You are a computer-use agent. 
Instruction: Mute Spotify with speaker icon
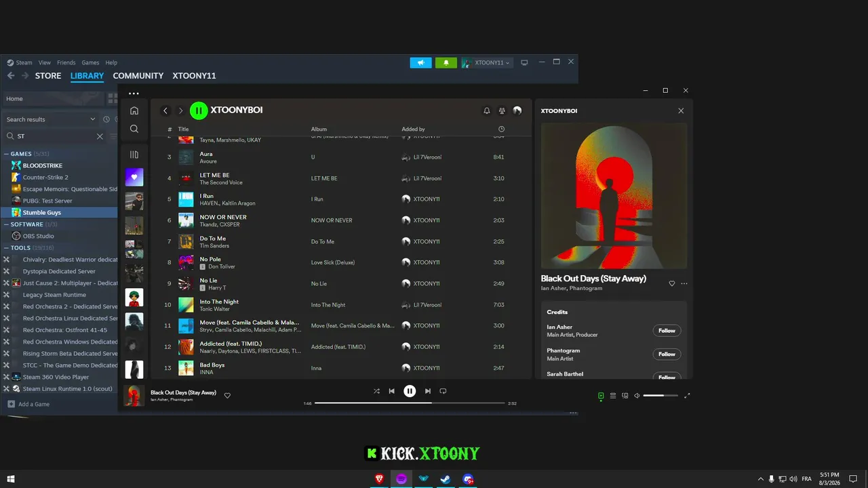click(637, 396)
